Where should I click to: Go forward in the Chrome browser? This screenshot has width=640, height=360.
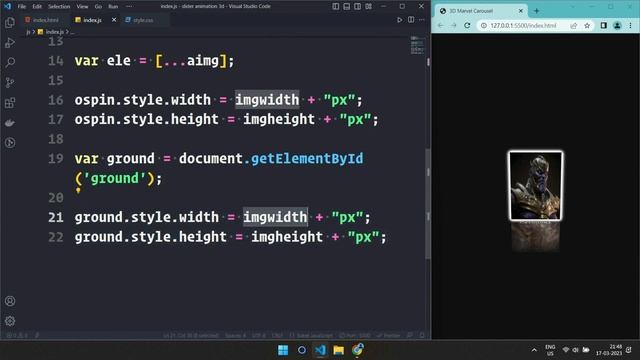point(453,25)
